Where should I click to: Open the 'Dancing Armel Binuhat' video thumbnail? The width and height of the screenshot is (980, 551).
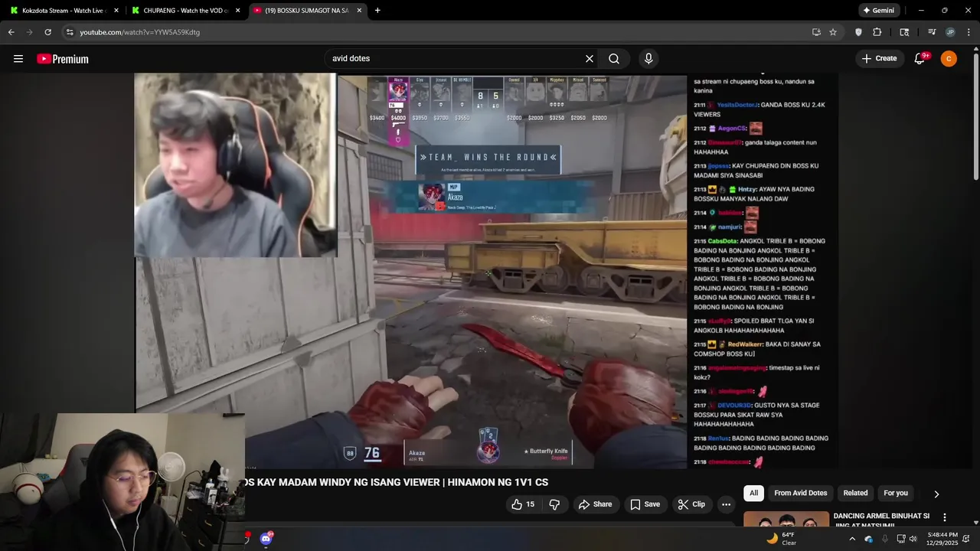pyautogui.click(x=786, y=519)
